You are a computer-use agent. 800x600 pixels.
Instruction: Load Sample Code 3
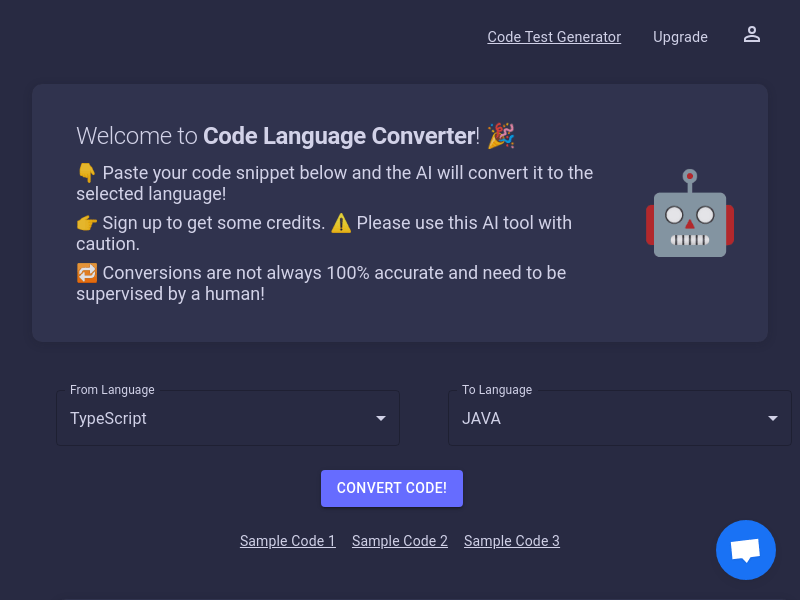click(x=511, y=540)
